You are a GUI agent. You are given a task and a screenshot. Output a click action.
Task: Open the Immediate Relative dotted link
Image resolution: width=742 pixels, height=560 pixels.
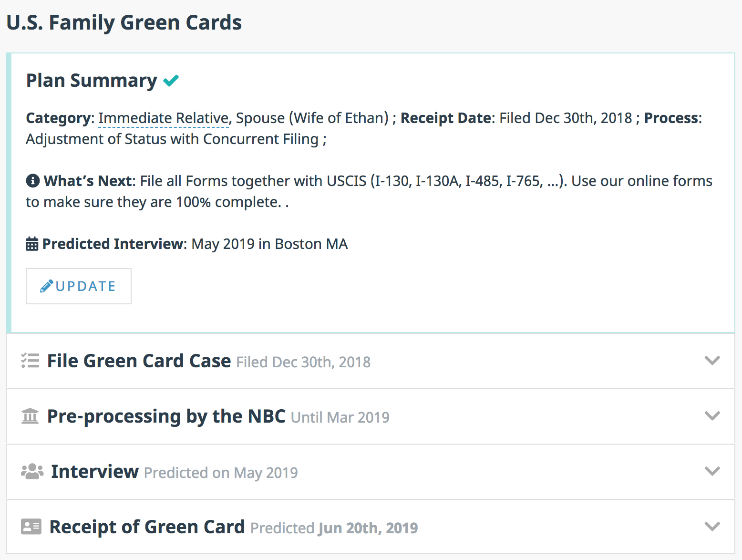tap(164, 118)
